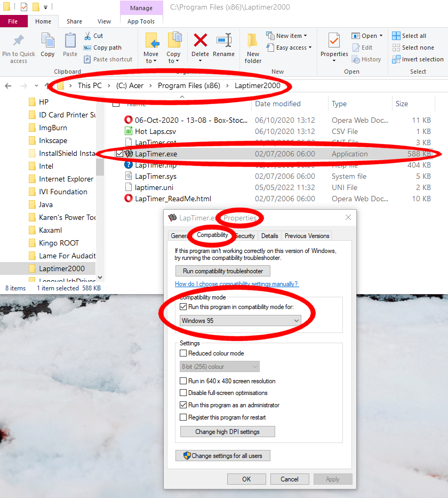Click the red Delete icon
Screen dimensions: 448x498
coord(200,41)
